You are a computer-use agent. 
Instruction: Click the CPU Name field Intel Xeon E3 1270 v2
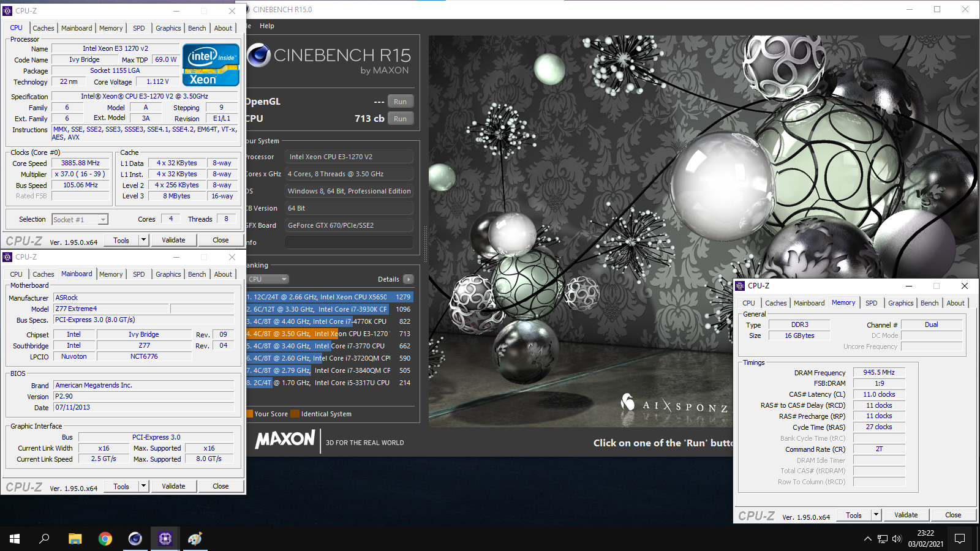(x=116, y=48)
